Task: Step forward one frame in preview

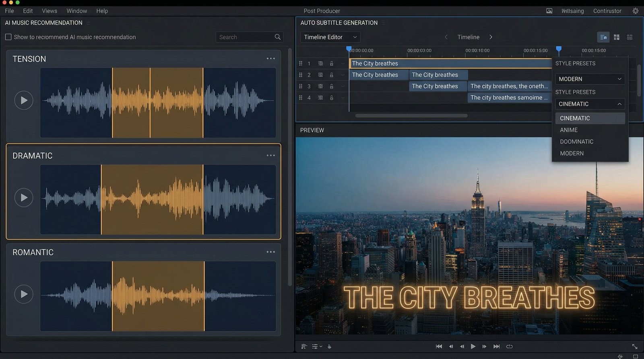Action: [484, 347]
